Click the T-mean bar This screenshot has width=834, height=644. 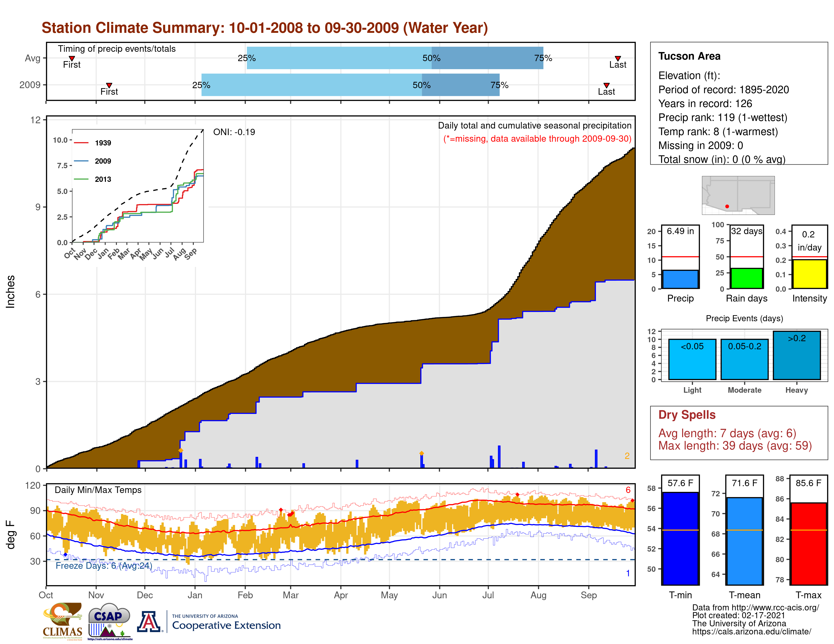click(x=745, y=541)
